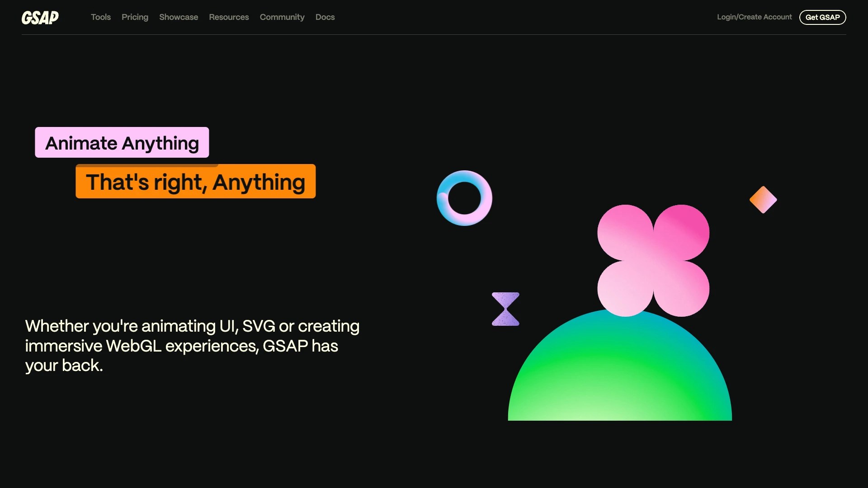Click the dark center of the ring shape
The image size is (868, 488).
tap(464, 198)
